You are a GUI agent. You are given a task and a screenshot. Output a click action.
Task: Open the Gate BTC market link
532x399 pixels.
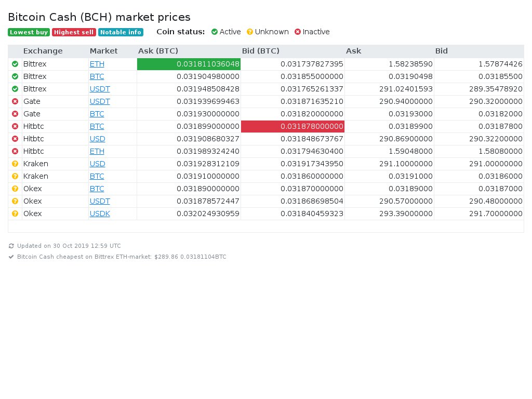coord(97,114)
